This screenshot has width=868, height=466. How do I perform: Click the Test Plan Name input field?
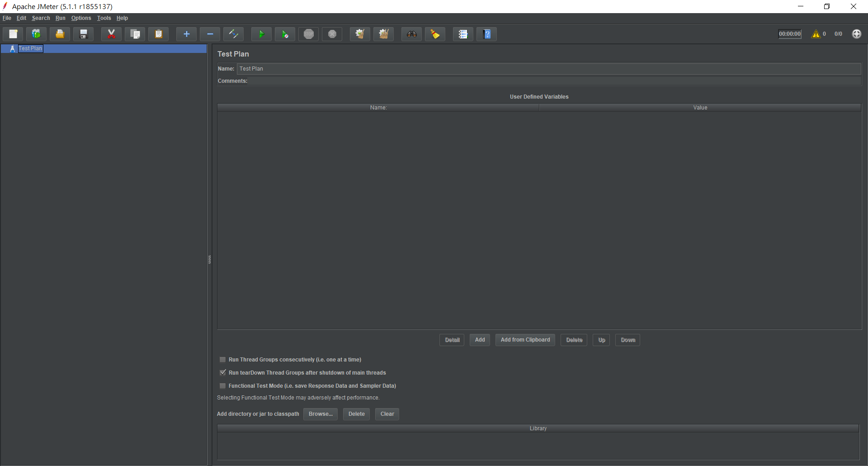tap(548, 69)
